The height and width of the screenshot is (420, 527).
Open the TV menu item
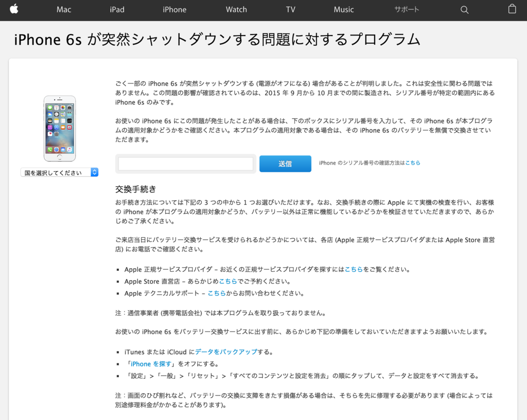pyautogui.click(x=291, y=9)
